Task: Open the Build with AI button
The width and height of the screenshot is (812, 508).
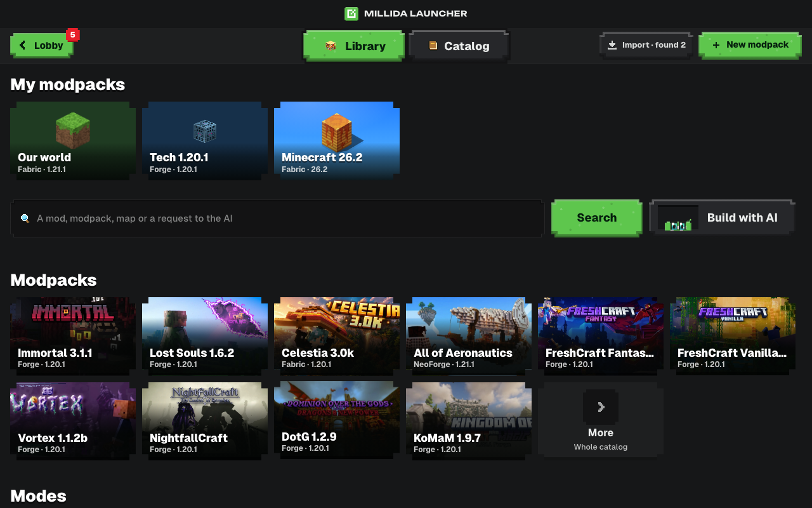Action: [x=722, y=218]
